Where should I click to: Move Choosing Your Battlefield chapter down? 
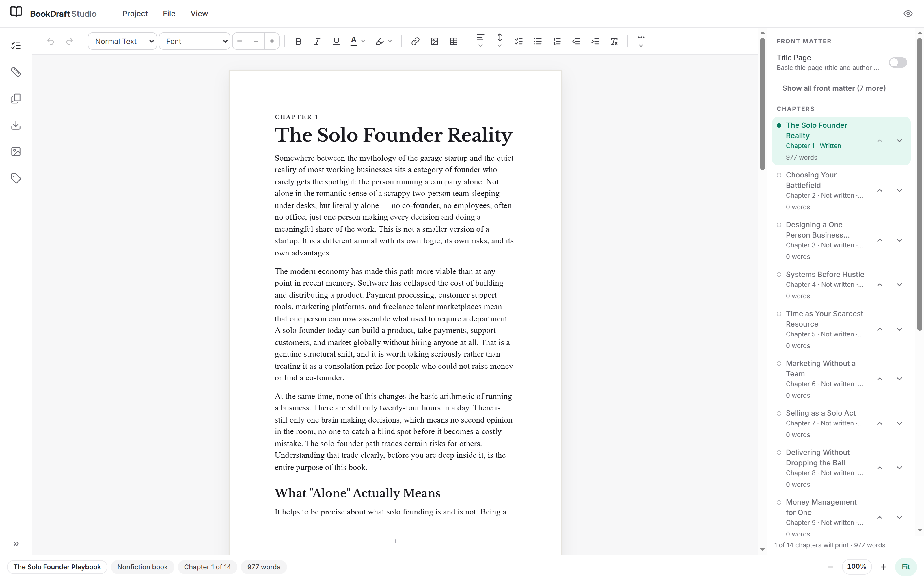tap(899, 190)
